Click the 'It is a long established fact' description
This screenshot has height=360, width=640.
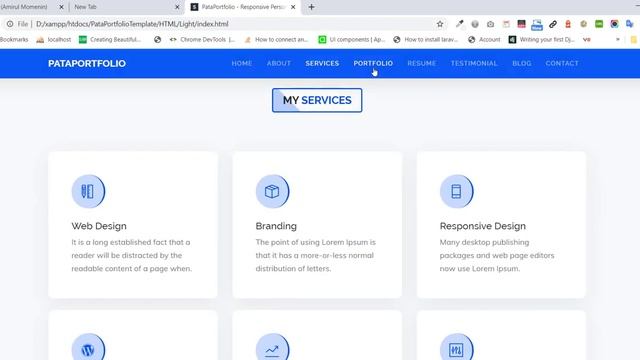tap(131, 256)
